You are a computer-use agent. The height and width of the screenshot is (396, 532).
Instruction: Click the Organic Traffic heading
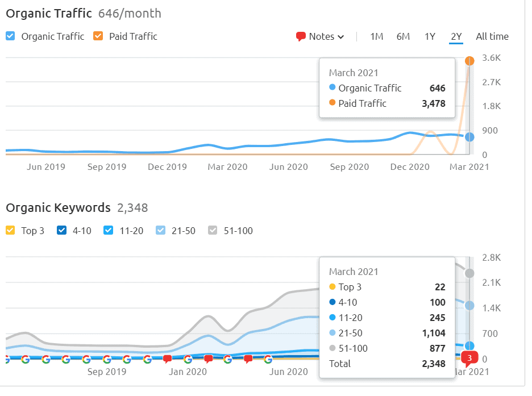point(49,13)
